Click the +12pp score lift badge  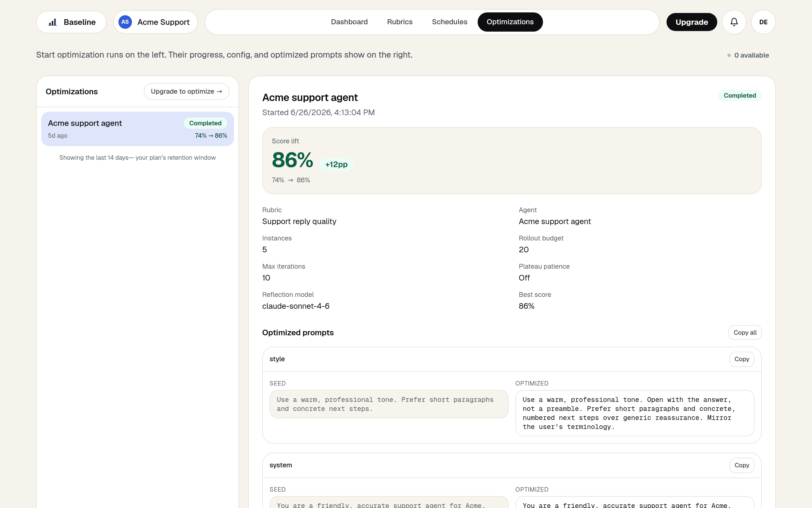click(336, 164)
